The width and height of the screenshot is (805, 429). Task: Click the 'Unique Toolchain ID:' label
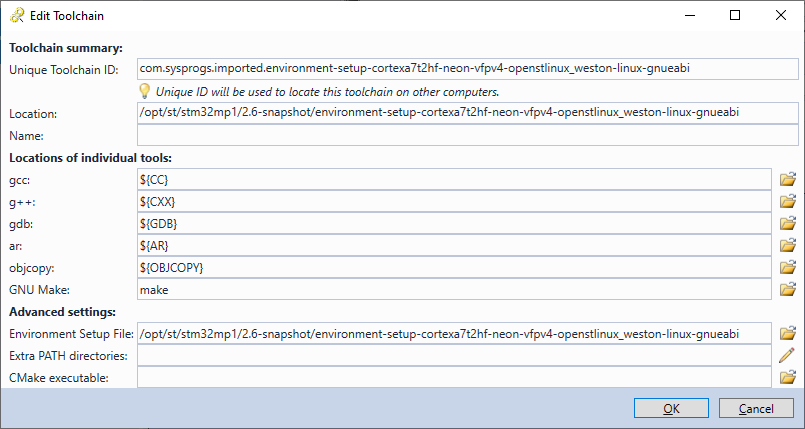coord(64,70)
